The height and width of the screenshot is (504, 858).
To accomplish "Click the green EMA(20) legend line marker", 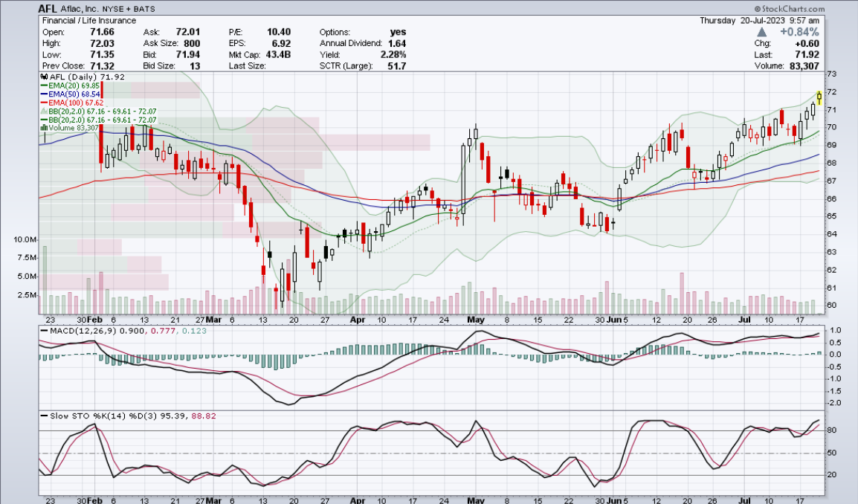I will [x=45, y=85].
